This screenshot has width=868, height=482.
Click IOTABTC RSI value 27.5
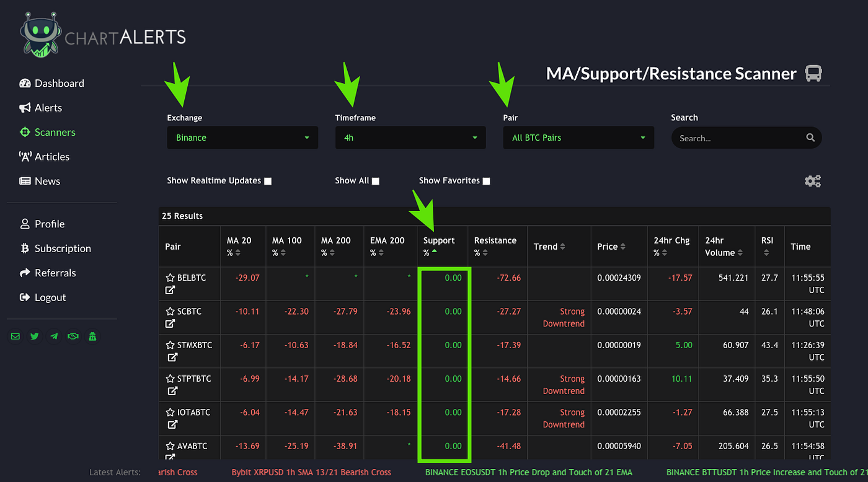pyautogui.click(x=769, y=412)
